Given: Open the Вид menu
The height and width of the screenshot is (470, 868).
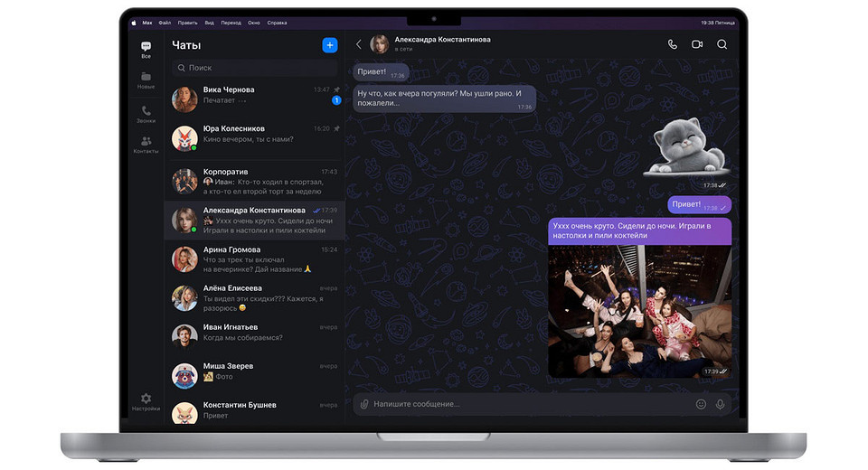Looking at the screenshot, I should point(209,23).
